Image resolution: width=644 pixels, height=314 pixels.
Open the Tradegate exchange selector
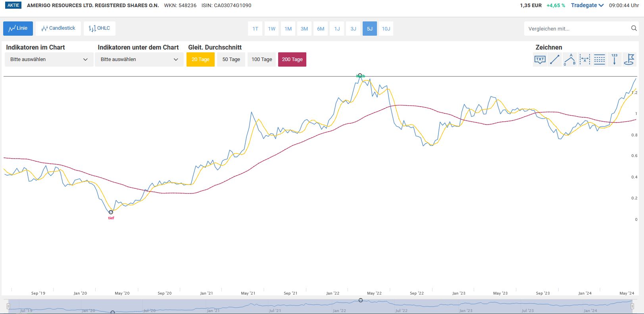pyautogui.click(x=587, y=6)
